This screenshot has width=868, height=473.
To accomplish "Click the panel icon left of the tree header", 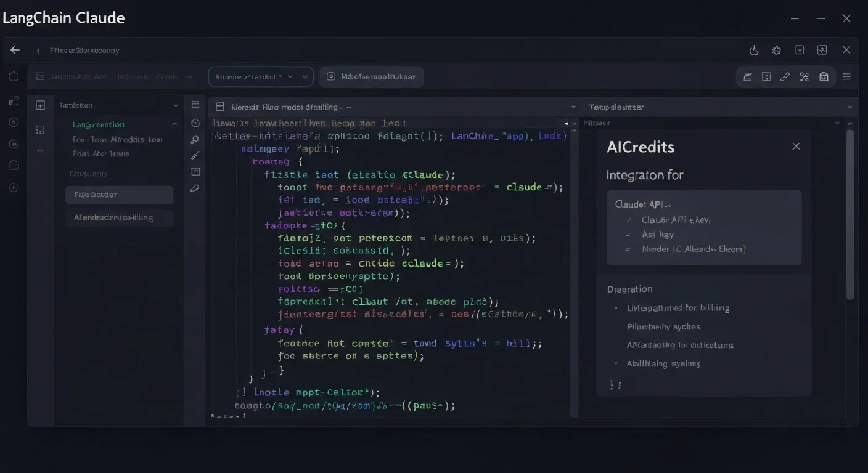I will tap(40, 105).
